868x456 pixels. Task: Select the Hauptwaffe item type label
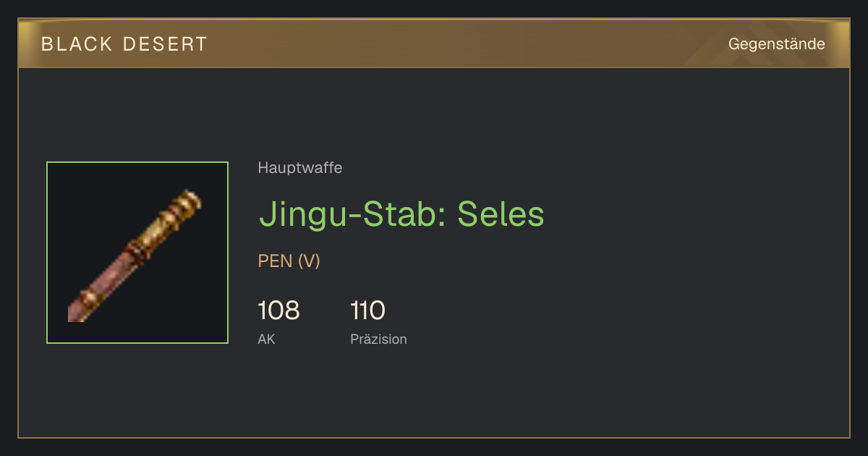click(x=300, y=168)
